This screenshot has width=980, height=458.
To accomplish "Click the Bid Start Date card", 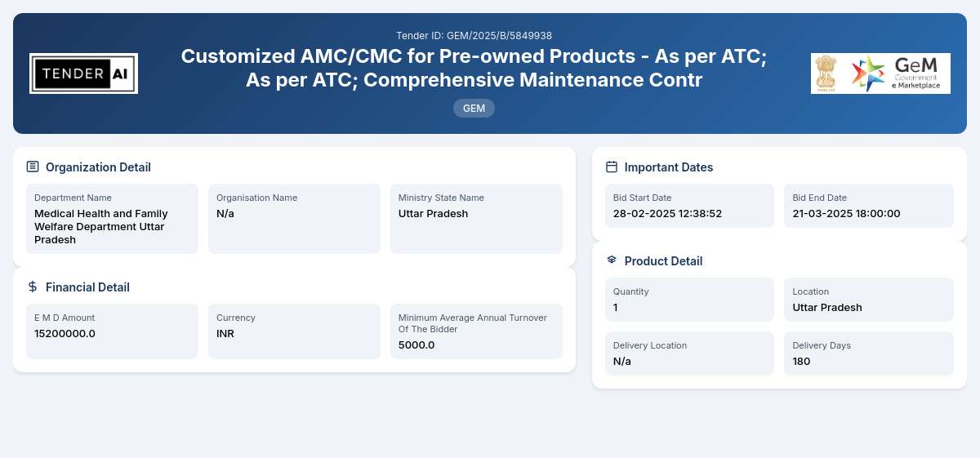I will (x=689, y=206).
